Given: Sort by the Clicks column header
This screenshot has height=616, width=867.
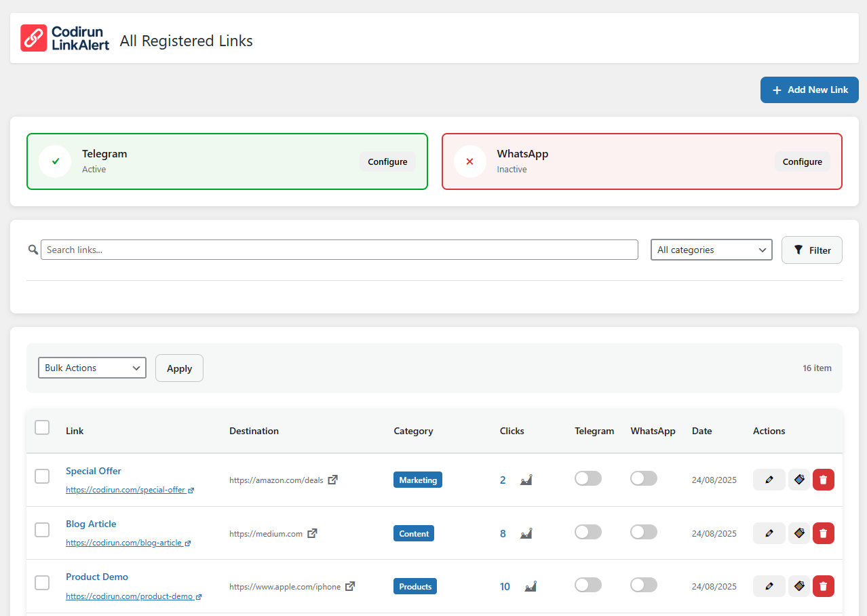Looking at the screenshot, I should 512,431.
